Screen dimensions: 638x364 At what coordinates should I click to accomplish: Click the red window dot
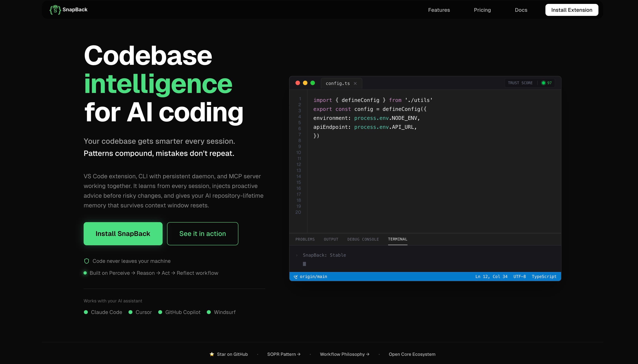pos(298,83)
